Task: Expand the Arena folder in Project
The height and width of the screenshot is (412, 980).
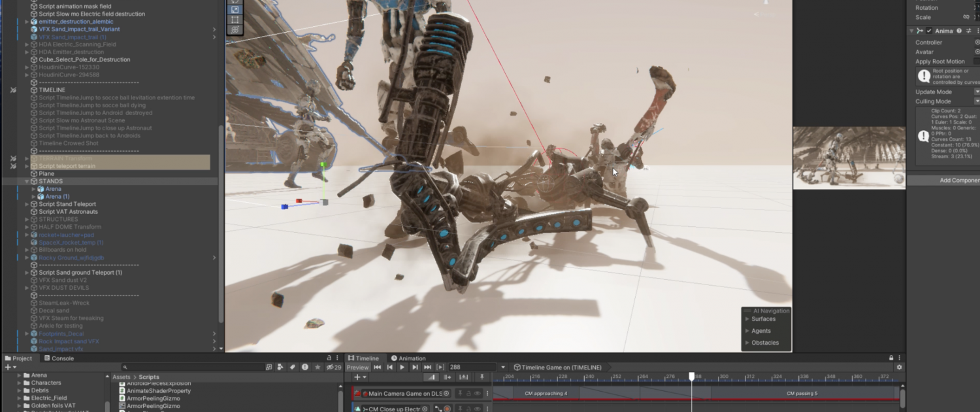Action: 19,375
